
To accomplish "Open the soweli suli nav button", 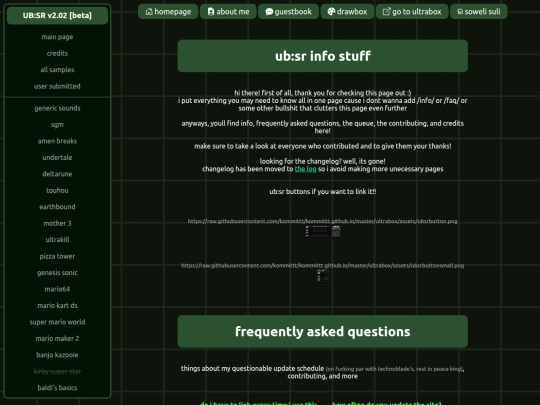I will tap(479, 12).
